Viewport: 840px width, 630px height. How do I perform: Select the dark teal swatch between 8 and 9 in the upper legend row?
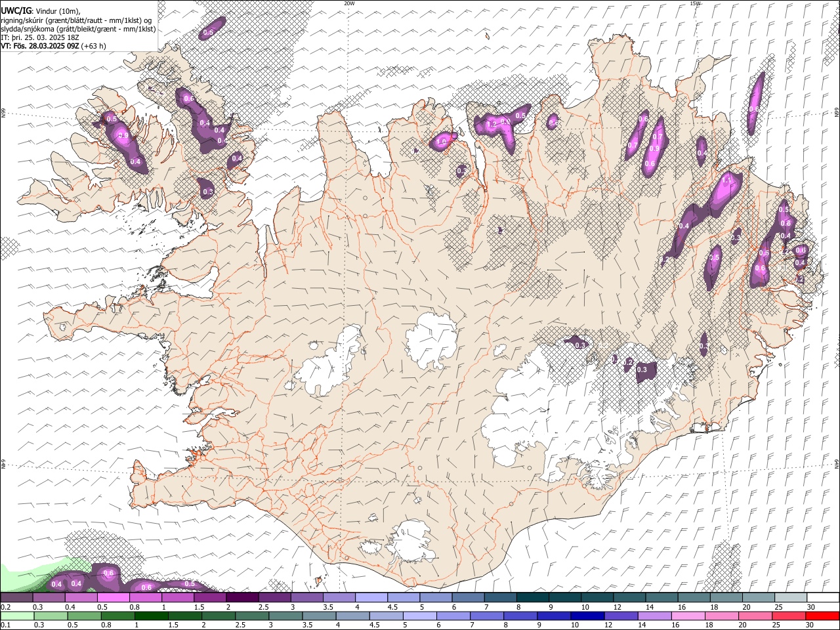tap(532, 597)
